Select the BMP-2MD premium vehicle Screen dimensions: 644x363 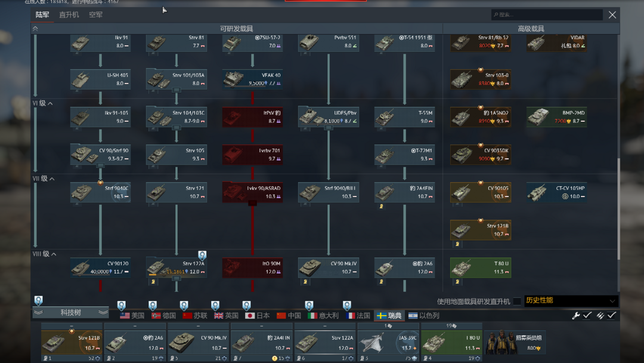click(x=556, y=117)
